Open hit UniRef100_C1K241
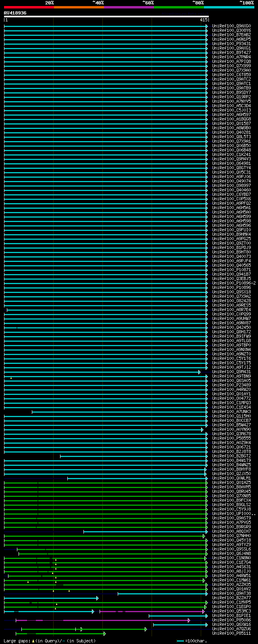Viewport: 258px width, 644px height. [x=231, y=155]
